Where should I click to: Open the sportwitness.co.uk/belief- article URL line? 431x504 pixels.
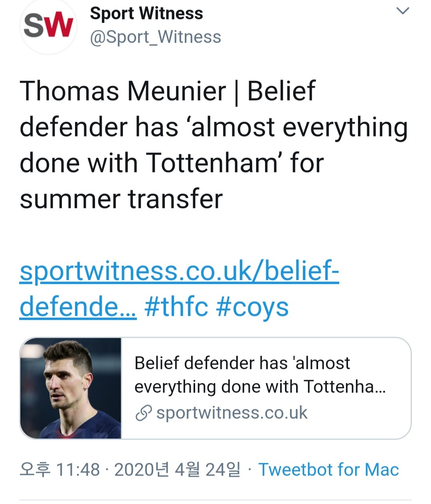coord(179,271)
